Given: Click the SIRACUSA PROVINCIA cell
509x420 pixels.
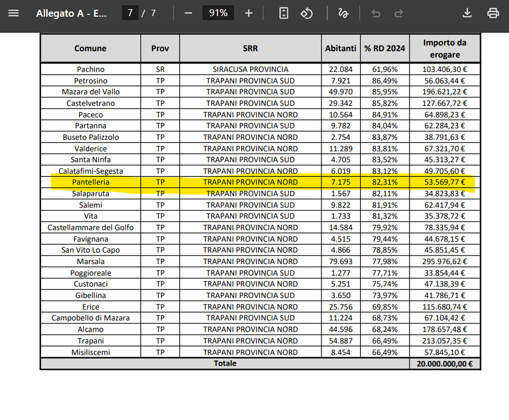Looking at the screenshot, I should tap(250, 70).
